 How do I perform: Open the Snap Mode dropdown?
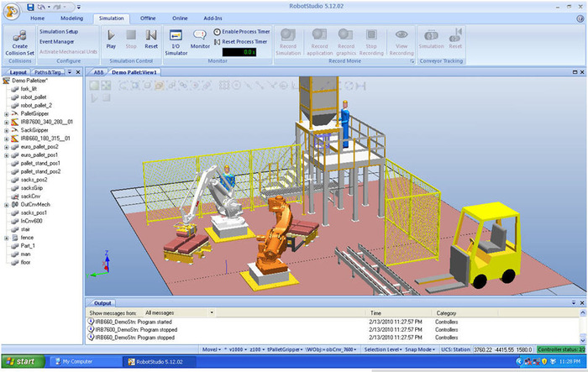(x=420, y=349)
